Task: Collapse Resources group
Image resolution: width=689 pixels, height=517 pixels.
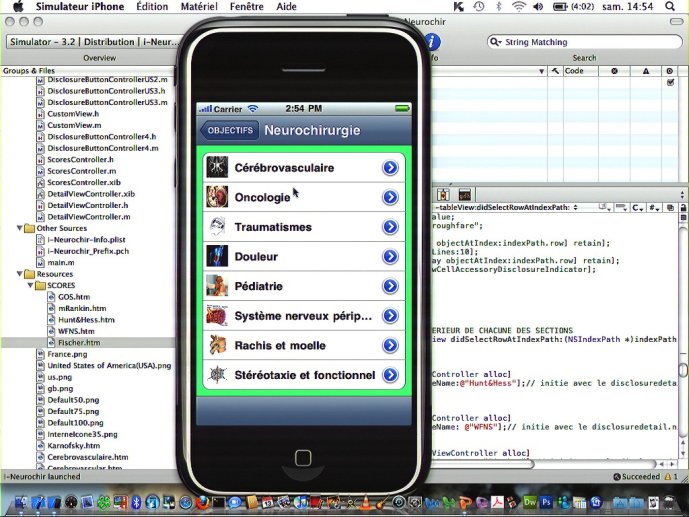Action: pos(19,274)
